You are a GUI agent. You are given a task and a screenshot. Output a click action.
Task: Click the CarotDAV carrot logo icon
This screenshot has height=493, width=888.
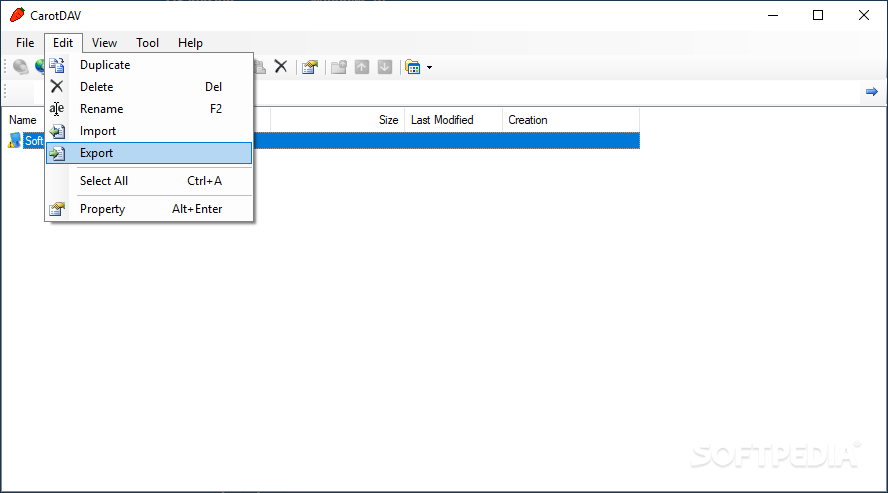[18, 15]
